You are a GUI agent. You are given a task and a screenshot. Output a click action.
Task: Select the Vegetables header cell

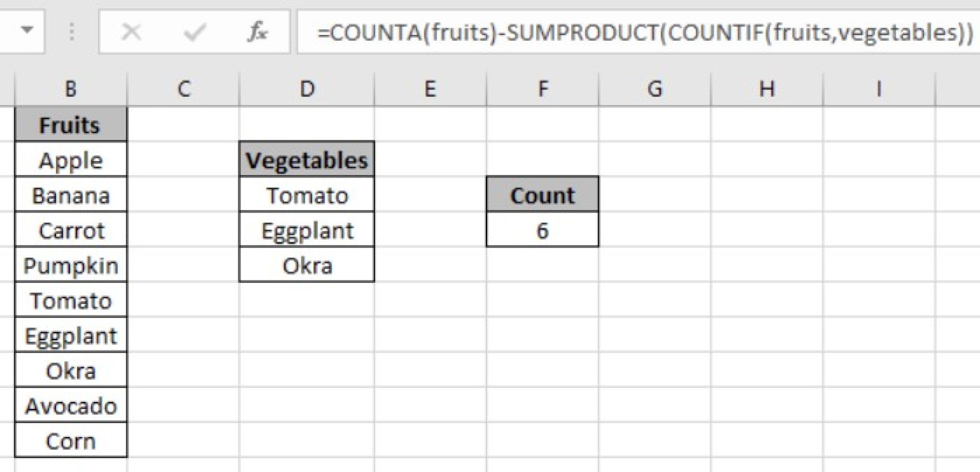tap(307, 160)
